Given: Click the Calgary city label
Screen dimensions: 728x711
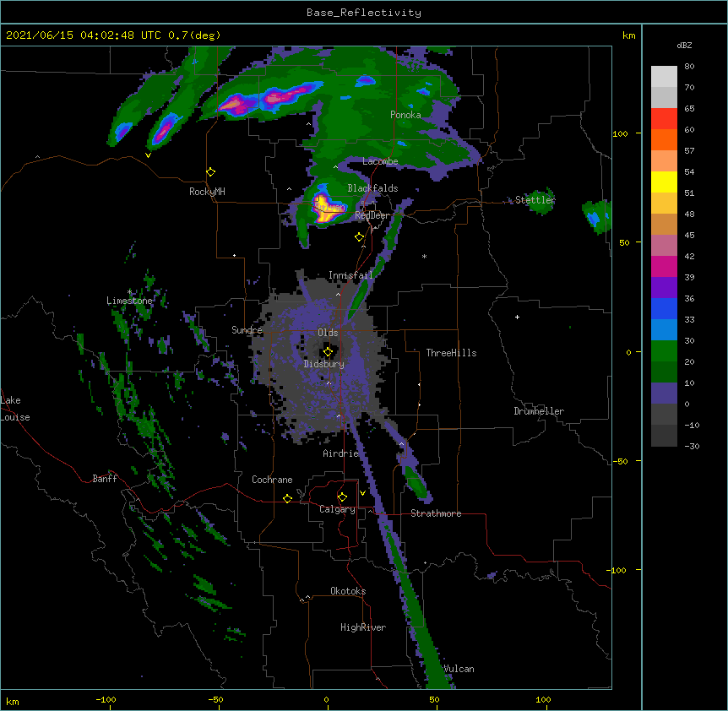Looking at the screenshot, I should [x=337, y=509].
